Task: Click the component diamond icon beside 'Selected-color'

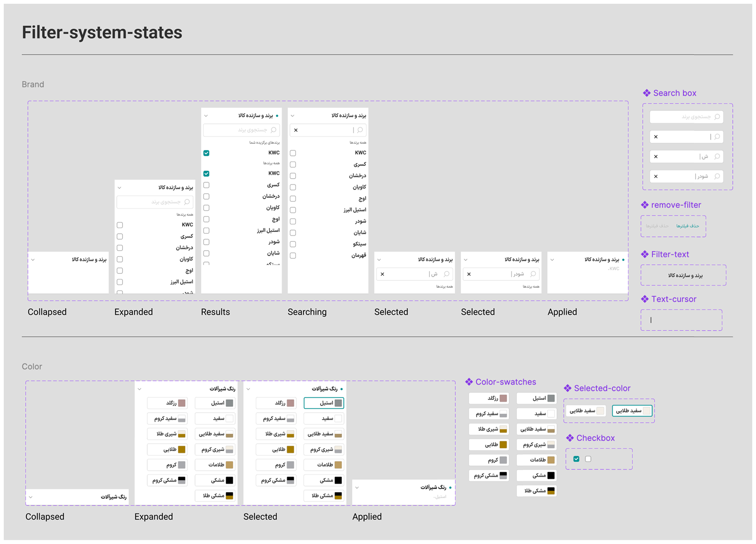Action: click(x=568, y=388)
